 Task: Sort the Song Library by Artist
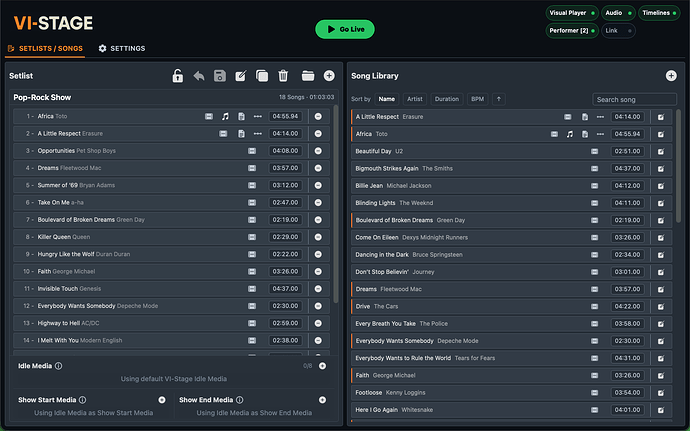coord(415,99)
